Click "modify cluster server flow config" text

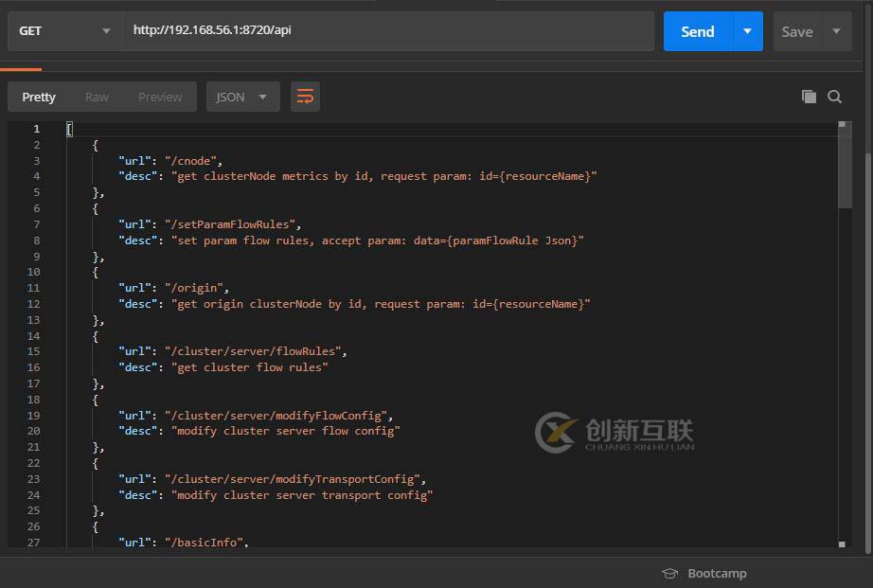click(286, 431)
